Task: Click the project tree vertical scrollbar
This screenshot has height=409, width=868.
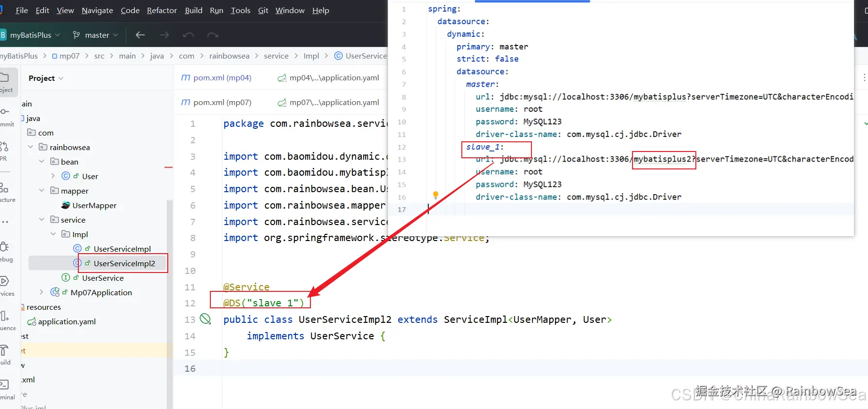Action: click(170, 304)
